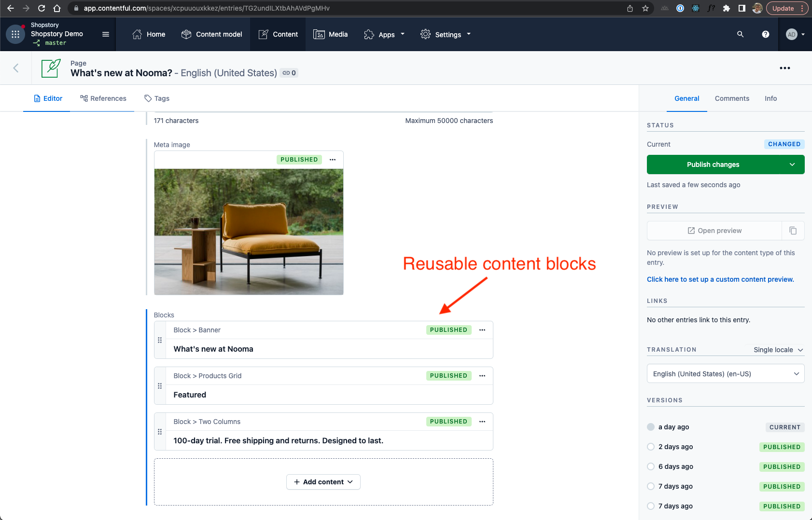Viewport: 812px width, 520px height.
Task: Click the armchair meta image thumbnail
Action: [249, 232]
